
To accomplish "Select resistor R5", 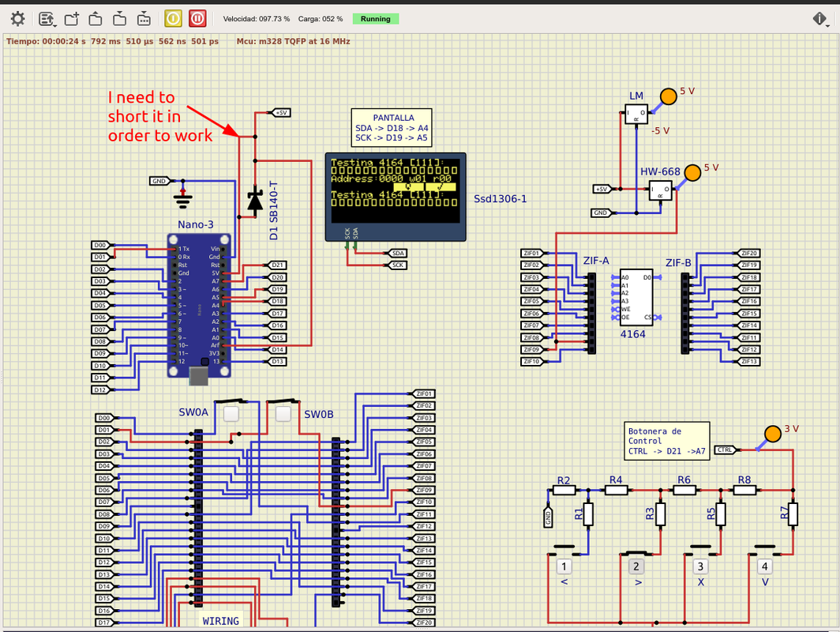I will tap(721, 514).
